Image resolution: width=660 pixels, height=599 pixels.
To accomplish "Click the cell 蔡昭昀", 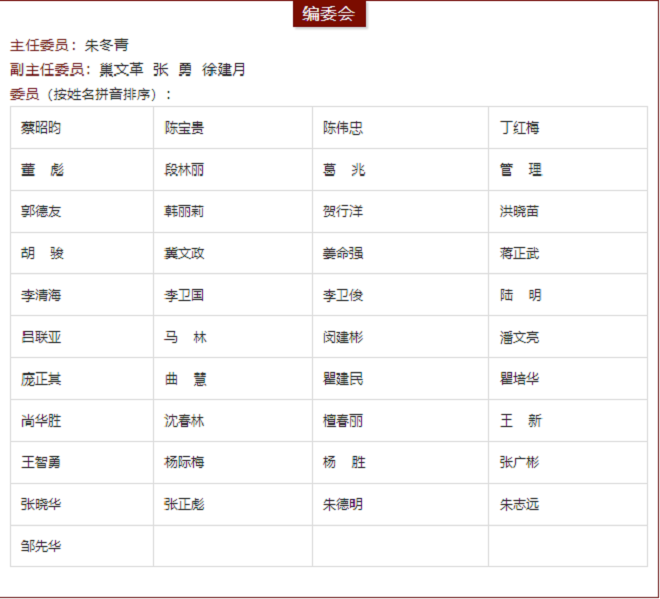I will [82, 128].
